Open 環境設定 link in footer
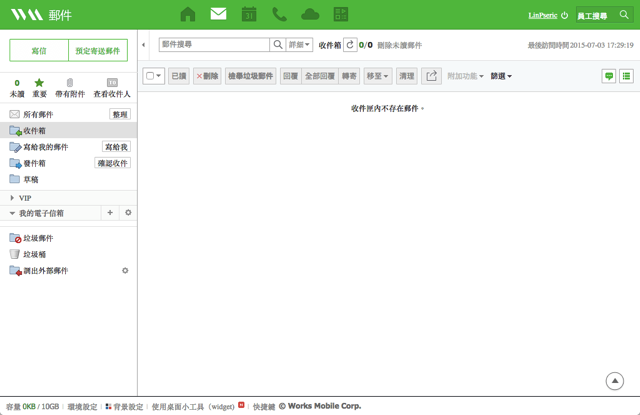The width and height of the screenshot is (640, 415). (x=82, y=407)
